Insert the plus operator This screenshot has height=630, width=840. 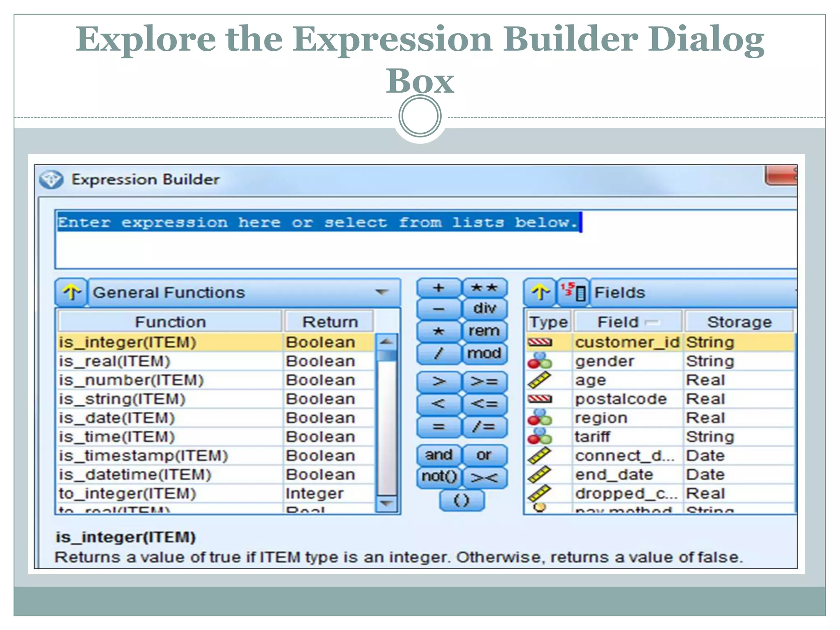point(438,288)
